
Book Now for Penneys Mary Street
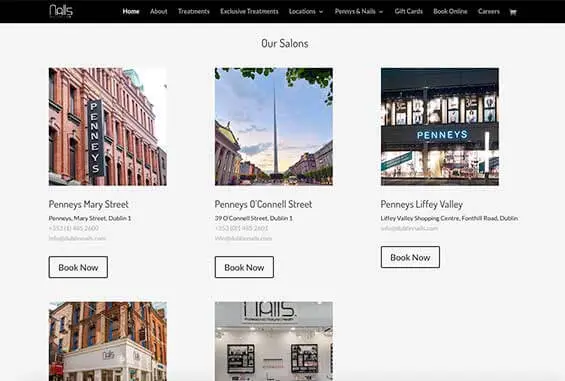[x=78, y=267]
